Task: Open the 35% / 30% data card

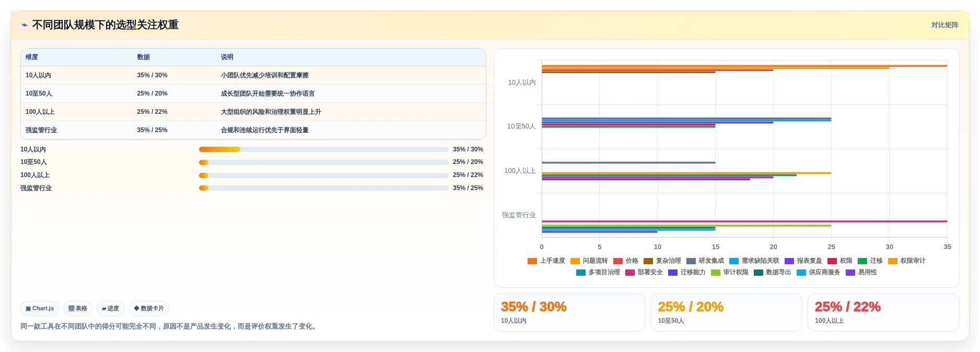Action: (x=569, y=312)
